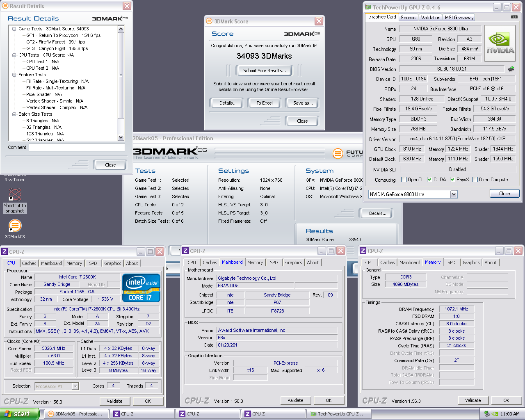
Task: Click the Result Details scrollbar down arrow
Action: 121,137
